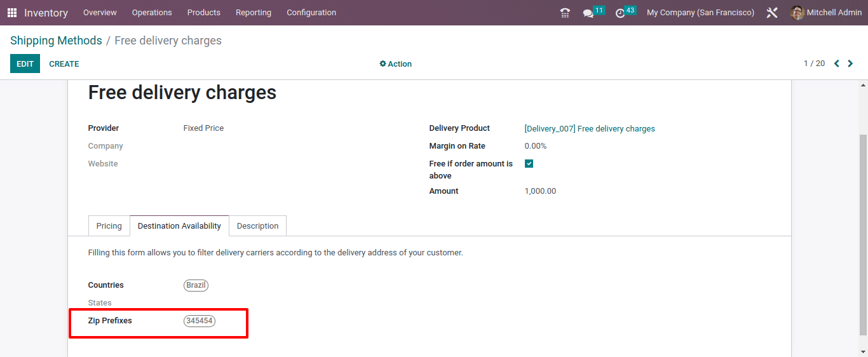Go to previous record arrow
868x357 pixels.
(837, 64)
